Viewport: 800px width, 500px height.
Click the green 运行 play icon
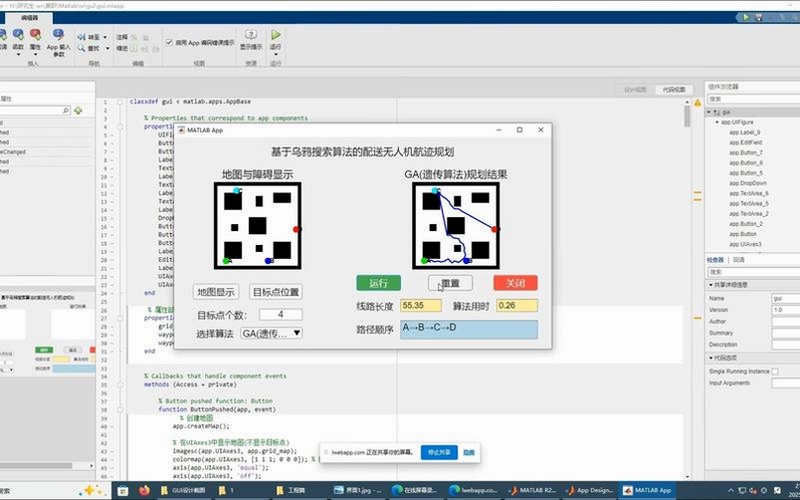coord(276,34)
